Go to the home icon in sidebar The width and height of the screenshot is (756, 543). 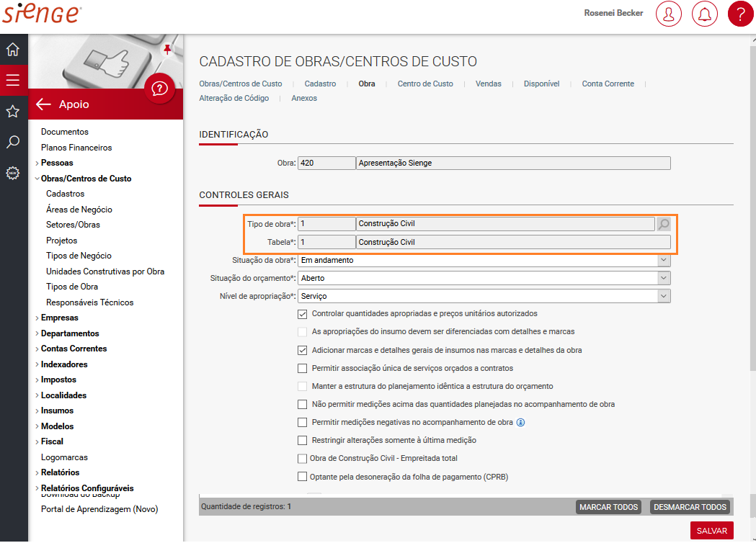coord(13,49)
